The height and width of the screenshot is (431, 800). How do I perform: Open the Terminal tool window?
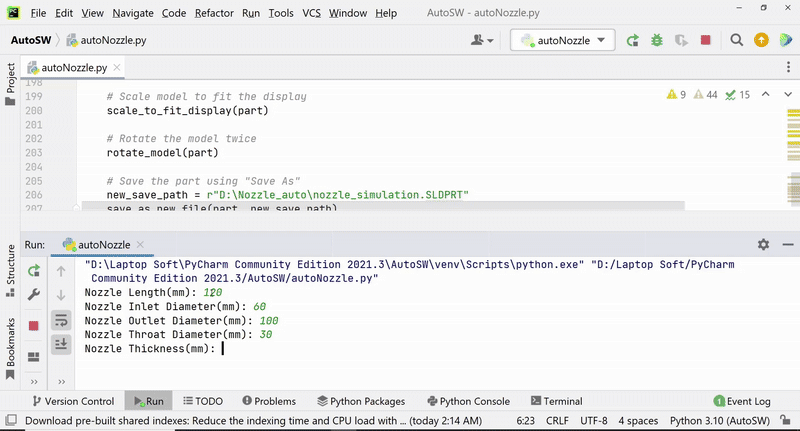(x=556, y=401)
